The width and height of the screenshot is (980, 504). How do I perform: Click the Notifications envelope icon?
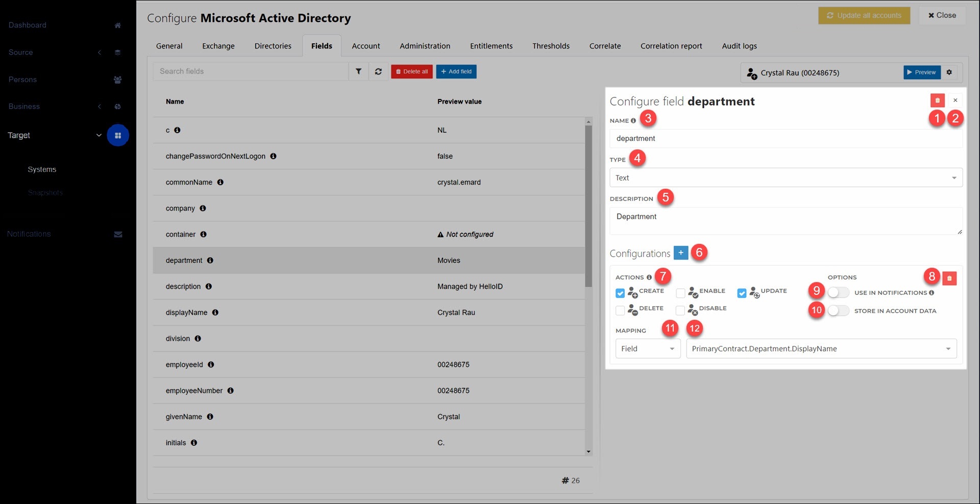pyautogui.click(x=118, y=235)
